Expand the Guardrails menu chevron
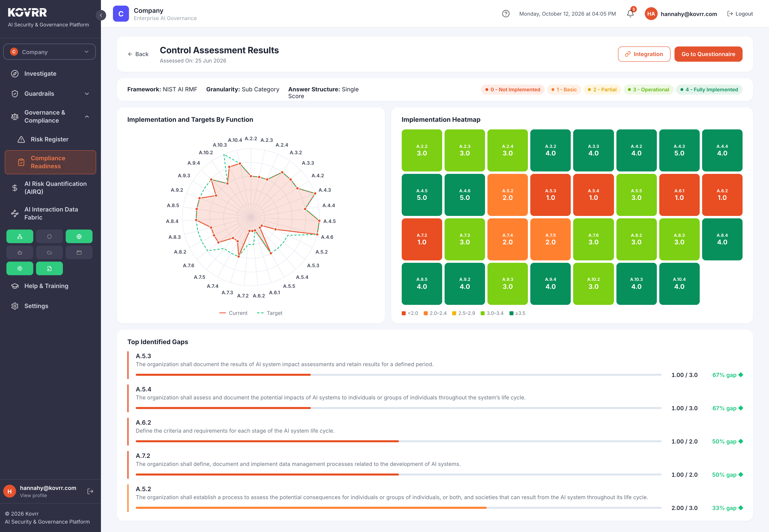769x532 pixels. (x=87, y=94)
